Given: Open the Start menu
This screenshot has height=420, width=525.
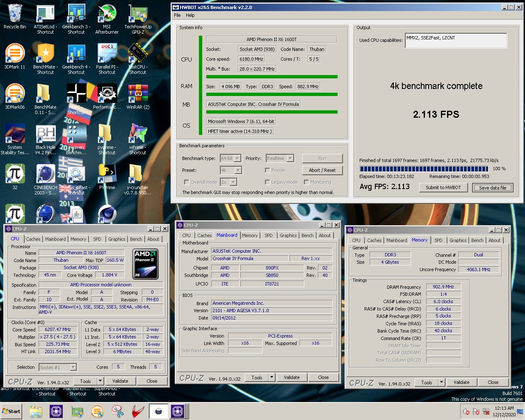Looking at the screenshot, I should 11,411.
